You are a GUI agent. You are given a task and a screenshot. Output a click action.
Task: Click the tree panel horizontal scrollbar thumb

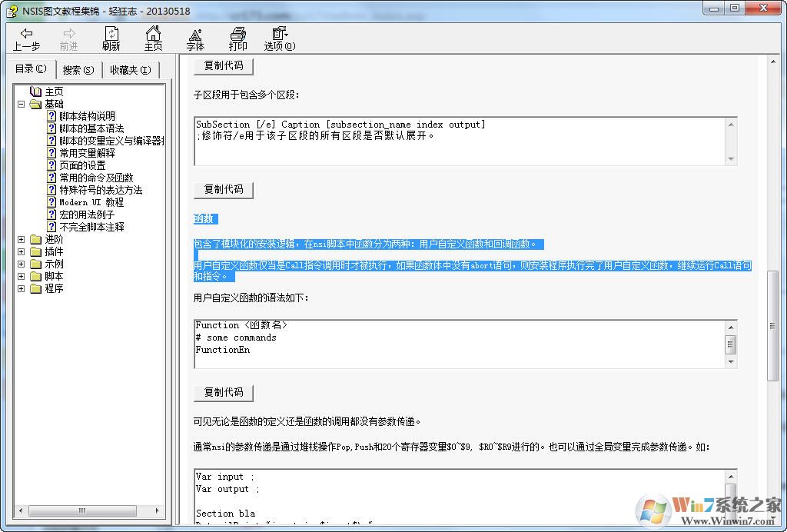pyautogui.click(x=81, y=510)
